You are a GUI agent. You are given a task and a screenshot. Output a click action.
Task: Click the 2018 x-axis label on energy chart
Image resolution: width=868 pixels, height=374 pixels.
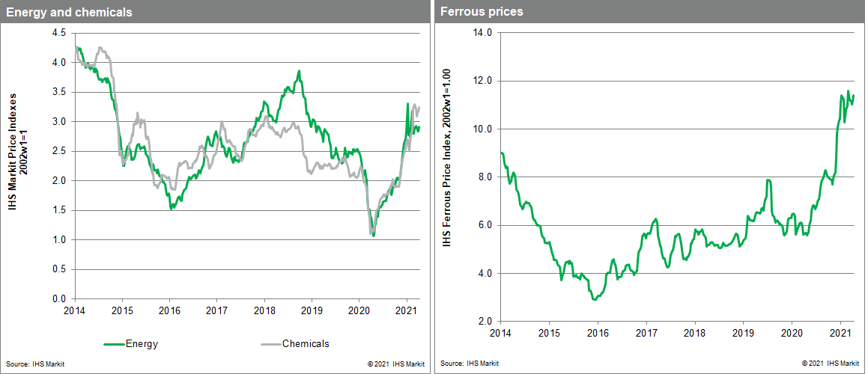tap(264, 309)
